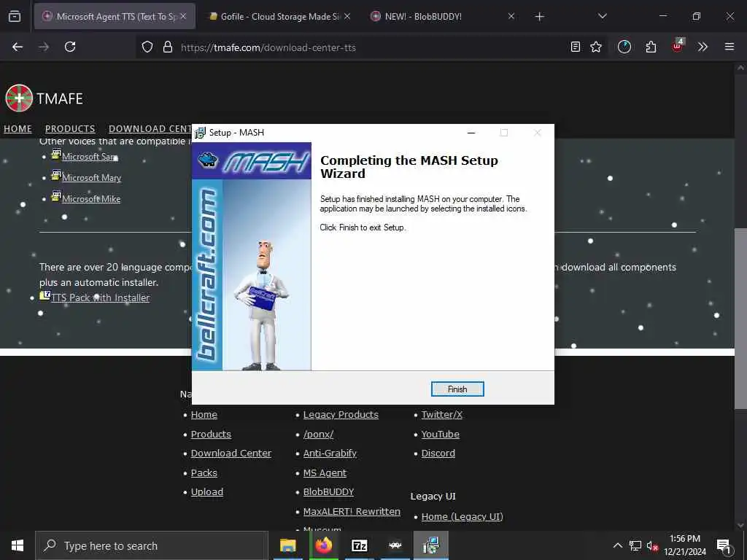Download Microsoft Sam voice link
The height and width of the screenshot is (560, 747).
coord(90,157)
